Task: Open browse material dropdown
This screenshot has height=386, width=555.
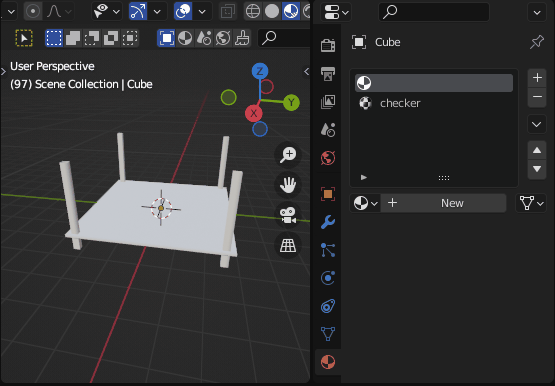Action: point(365,203)
